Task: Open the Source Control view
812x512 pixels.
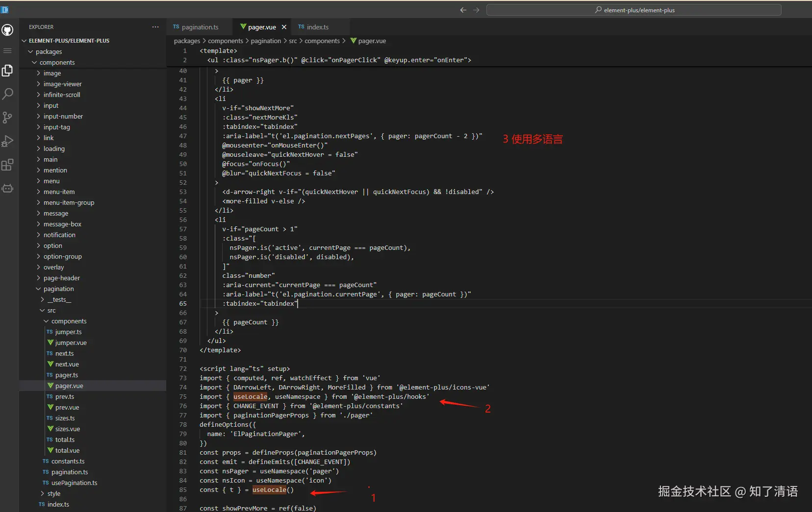Action: point(7,118)
